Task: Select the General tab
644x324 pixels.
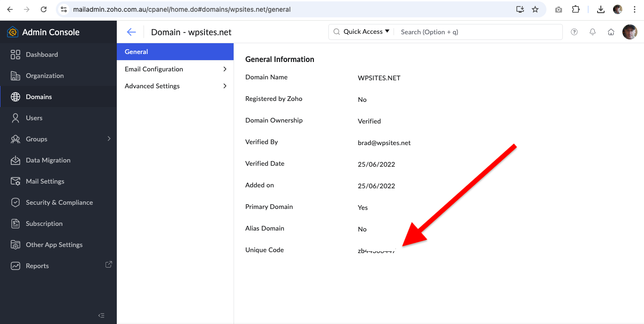Action: [175, 52]
